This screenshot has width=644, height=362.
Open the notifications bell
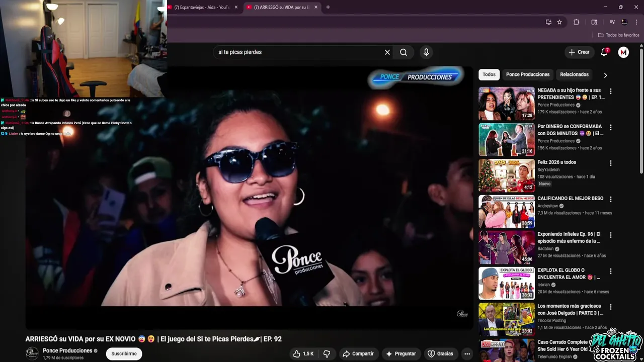[605, 52]
